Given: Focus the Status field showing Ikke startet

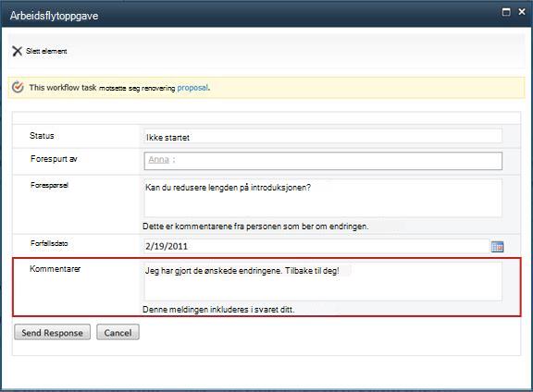Looking at the screenshot, I should point(323,137).
